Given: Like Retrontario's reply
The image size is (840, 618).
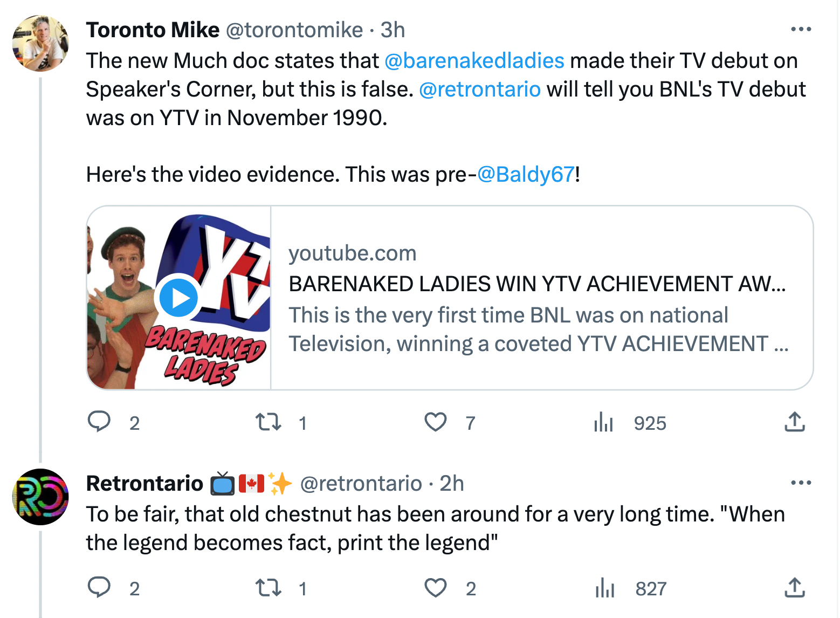Looking at the screenshot, I should [x=436, y=588].
